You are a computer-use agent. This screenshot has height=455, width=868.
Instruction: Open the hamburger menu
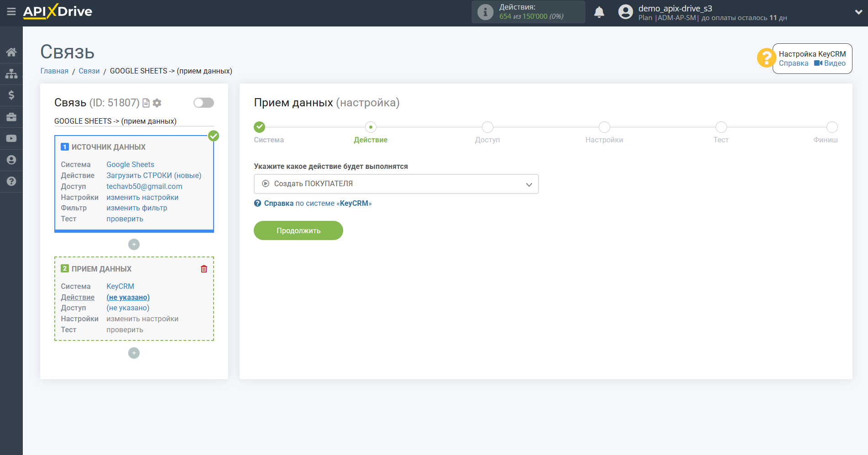click(11, 11)
